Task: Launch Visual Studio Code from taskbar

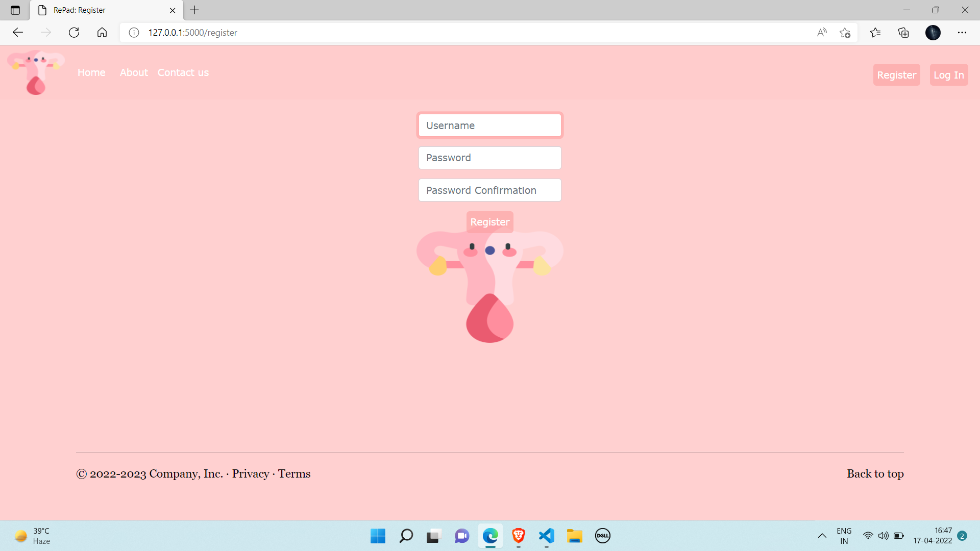Action: (x=546, y=536)
